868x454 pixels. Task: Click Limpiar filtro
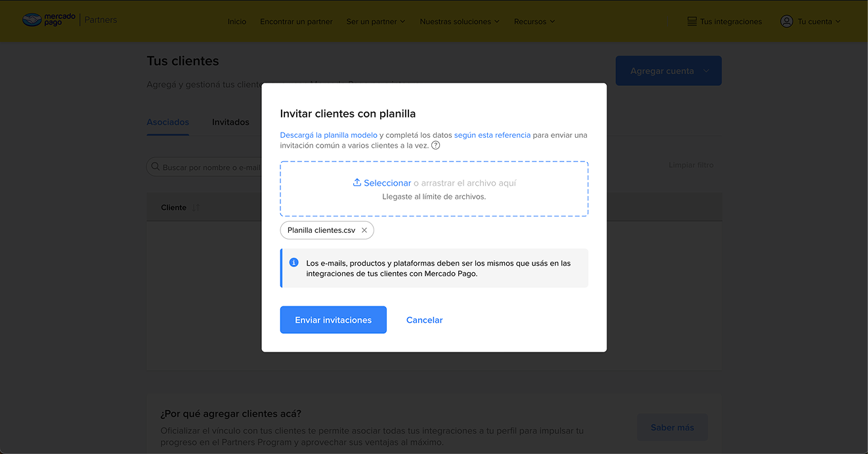coord(691,165)
